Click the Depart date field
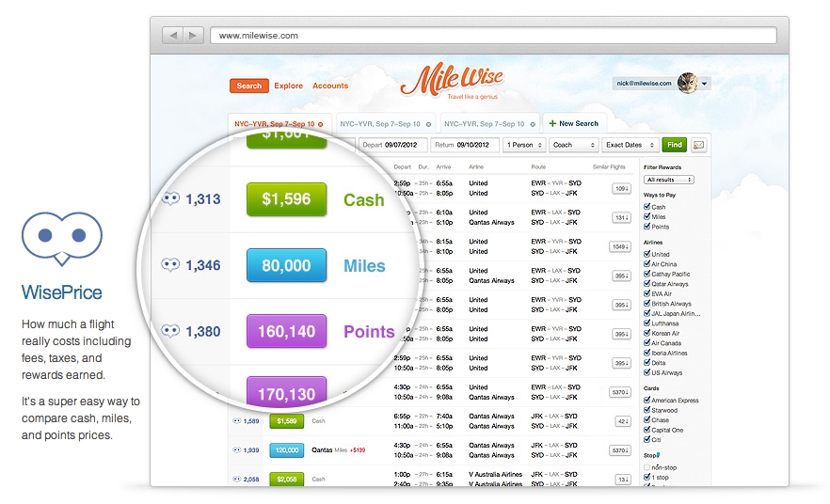830x504 pixels. (392, 145)
